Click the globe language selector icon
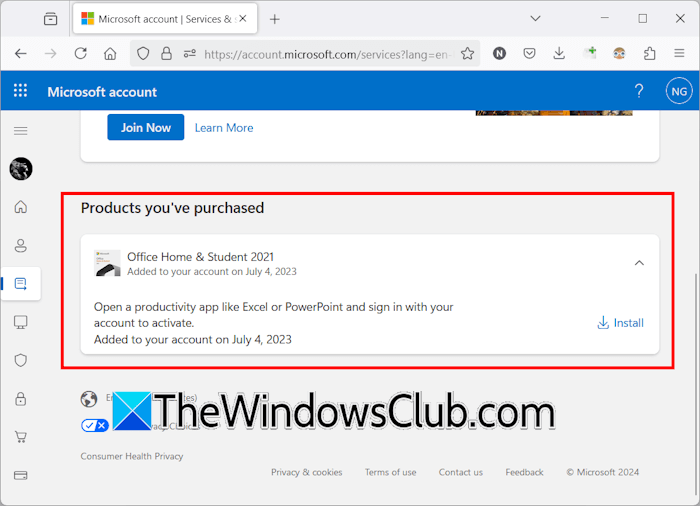The height and width of the screenshot is (506, 700). coord(89,399)
